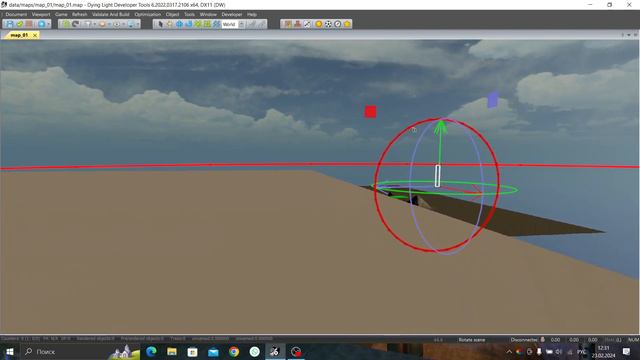Click the blue play game icon
Viewport: 640px width, 360px height.
click(41, 24)
